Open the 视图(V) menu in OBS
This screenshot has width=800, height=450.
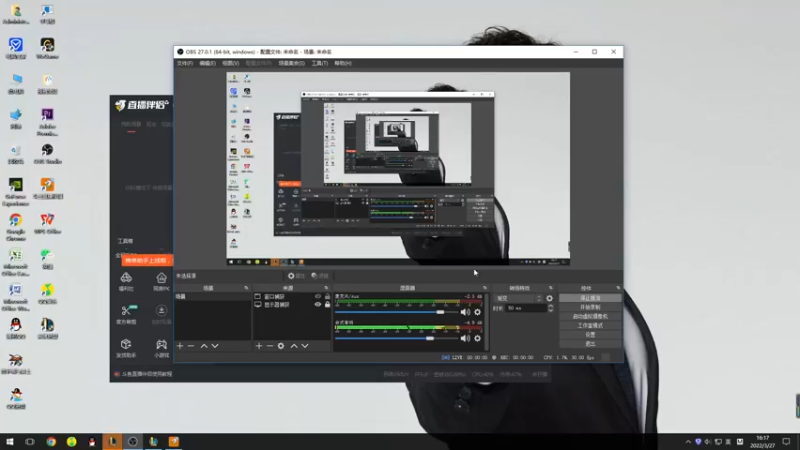click(231, 63)
